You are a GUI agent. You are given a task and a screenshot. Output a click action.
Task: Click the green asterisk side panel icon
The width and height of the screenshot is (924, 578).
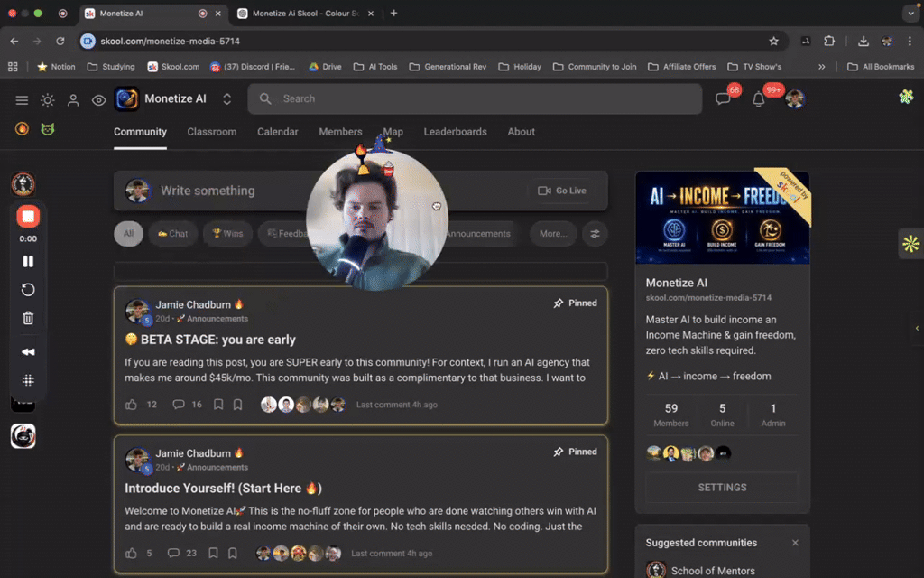point(911,244)
